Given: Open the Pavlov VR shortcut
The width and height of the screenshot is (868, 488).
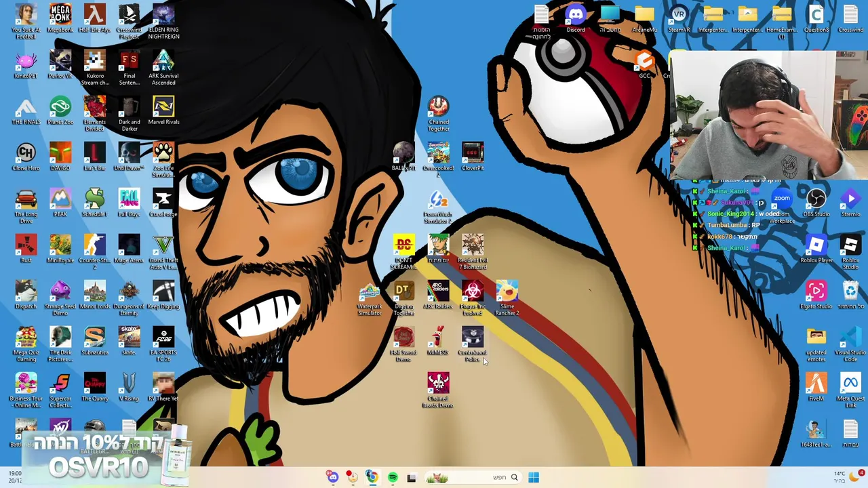Looking at the screenshot, I should tap(60, 65).
